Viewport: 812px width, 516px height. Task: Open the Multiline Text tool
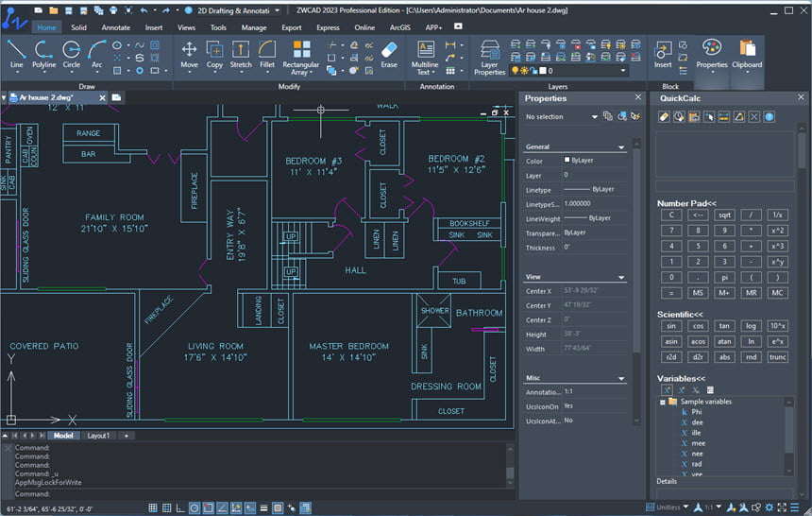tap(425, 58)
